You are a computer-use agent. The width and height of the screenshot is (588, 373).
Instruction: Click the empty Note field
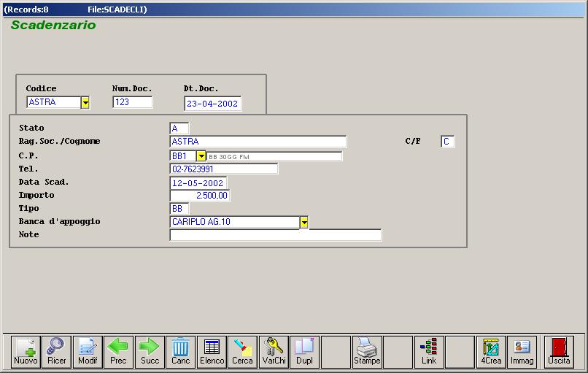point(276,235)
